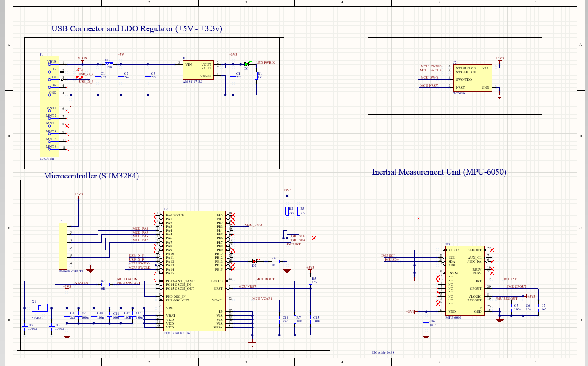The image size is (588, 366).
Task: Click the MCU_SWO label at PB3
Action: click(253, 225)
